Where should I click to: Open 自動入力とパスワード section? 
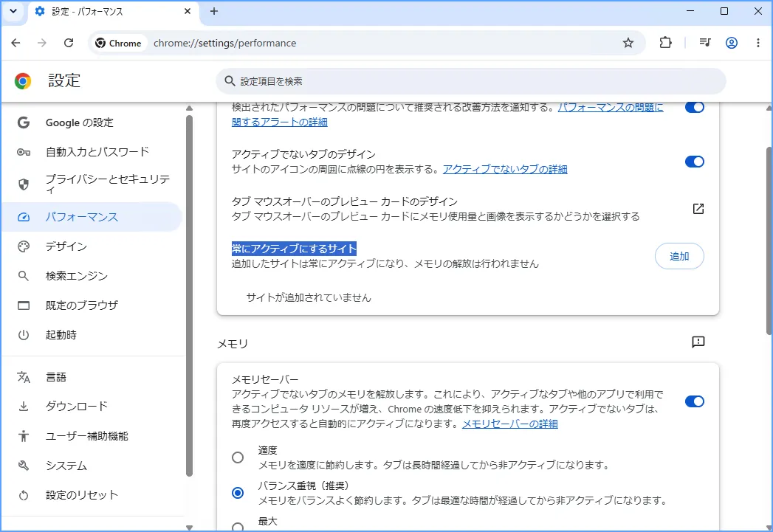point(92,152)
